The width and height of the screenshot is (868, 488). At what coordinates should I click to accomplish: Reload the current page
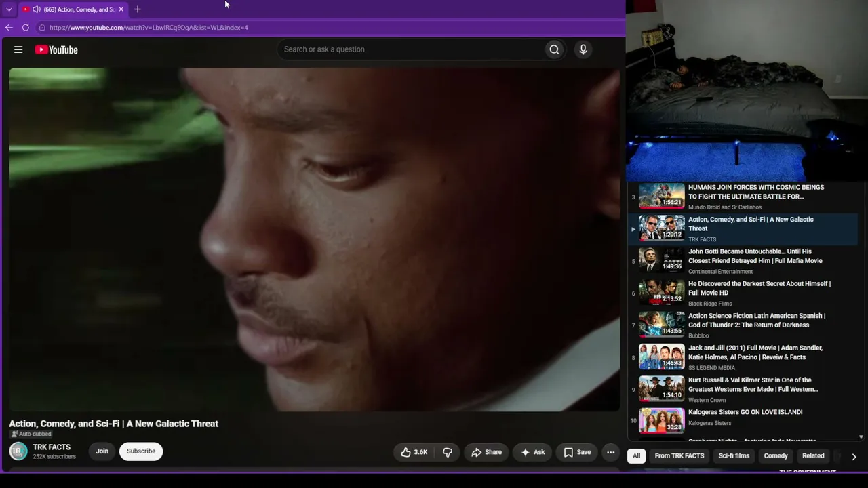[26, 28]
